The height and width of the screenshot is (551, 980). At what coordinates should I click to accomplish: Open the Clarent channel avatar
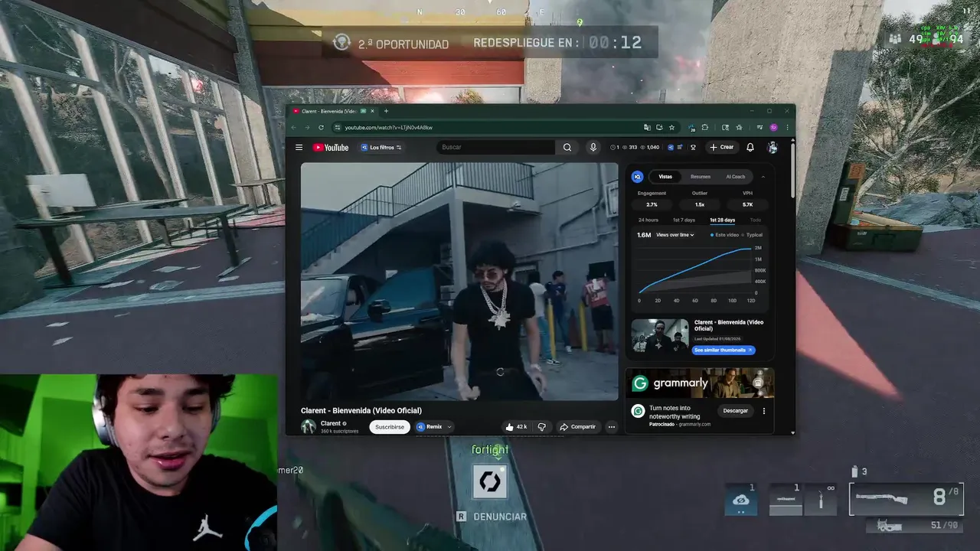point(309,426)
